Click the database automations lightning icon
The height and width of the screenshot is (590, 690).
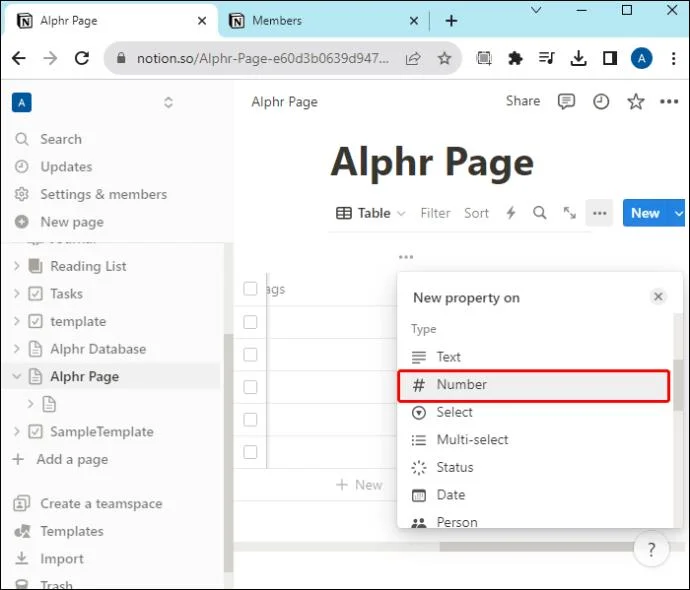[510, 213]
